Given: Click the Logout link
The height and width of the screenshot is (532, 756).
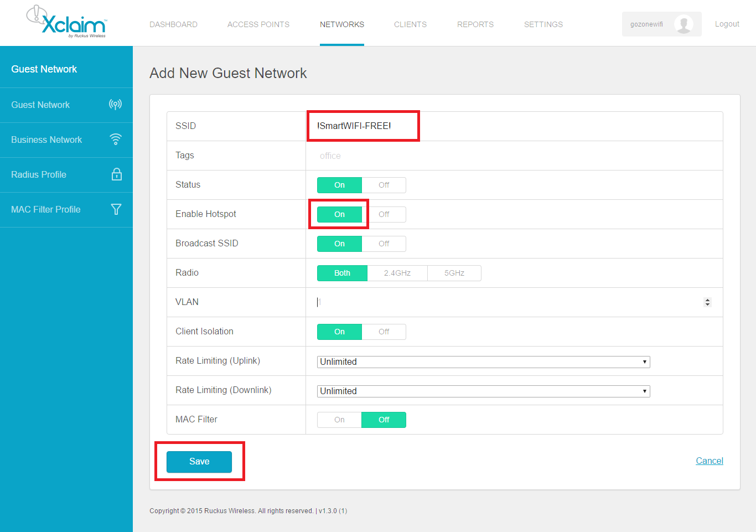Looking at the screenshot, I should pyautogui.click(x=727, y=24).
